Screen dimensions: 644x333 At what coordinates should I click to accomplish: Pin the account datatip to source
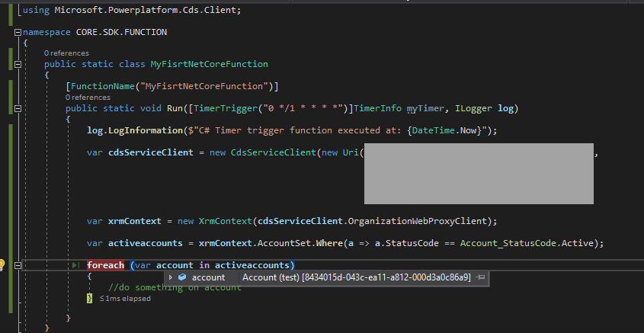(x=480, y=277)
